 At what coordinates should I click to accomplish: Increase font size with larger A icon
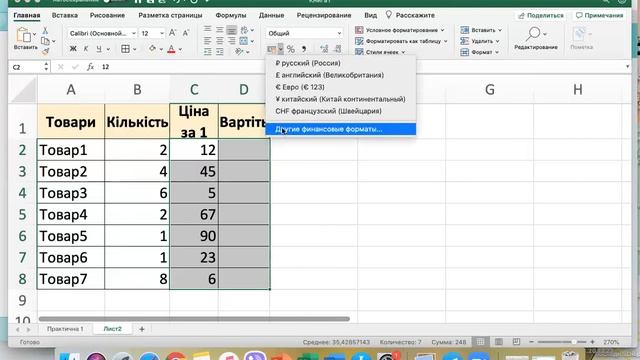tap(173, 33)
